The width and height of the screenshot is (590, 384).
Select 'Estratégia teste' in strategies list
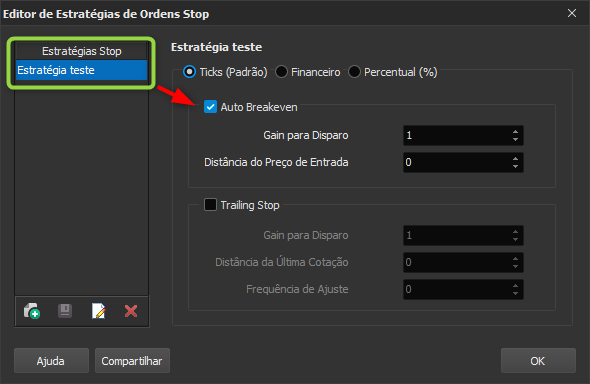[x=81, y=70]
